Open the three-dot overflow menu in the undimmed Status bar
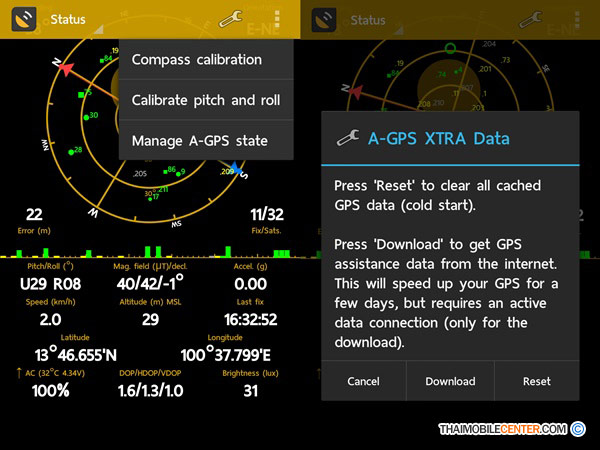600x450 pixels. (x=277, y=19)
